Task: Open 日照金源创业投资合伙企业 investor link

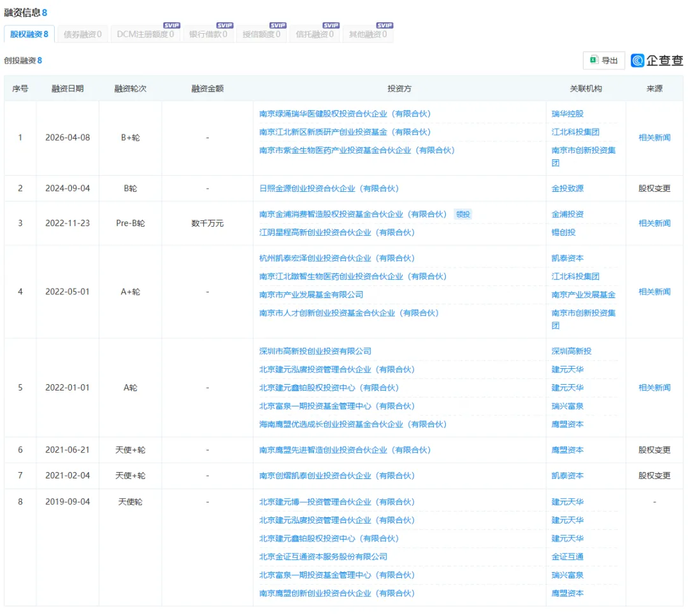Action: [x=329, y=189]
